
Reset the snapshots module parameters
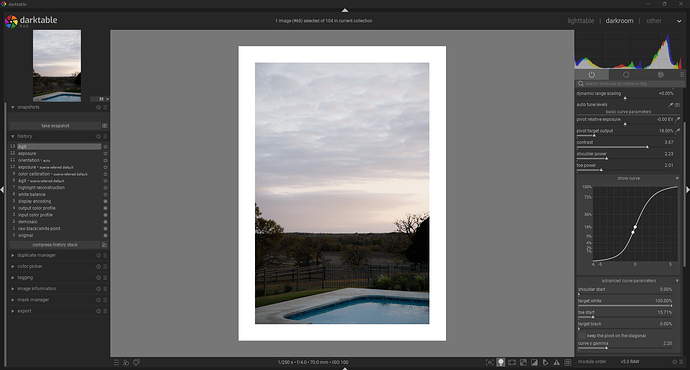(x=99, y=107)
